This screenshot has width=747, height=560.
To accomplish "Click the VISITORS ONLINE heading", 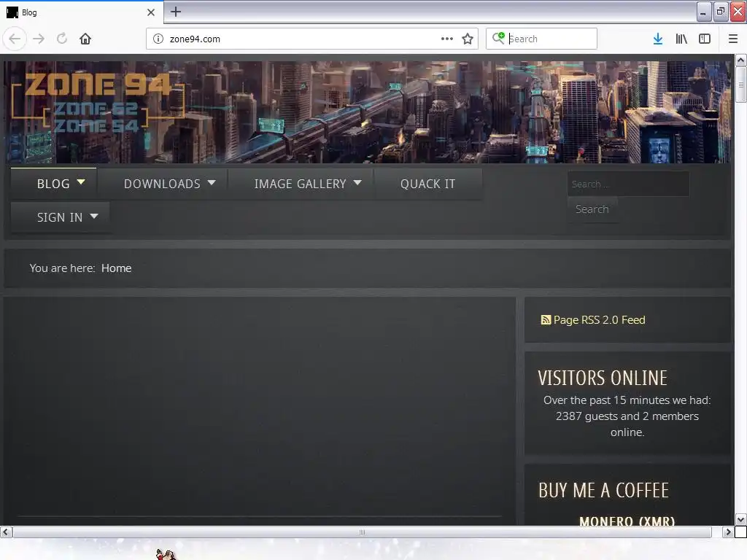I will point(603,378).
